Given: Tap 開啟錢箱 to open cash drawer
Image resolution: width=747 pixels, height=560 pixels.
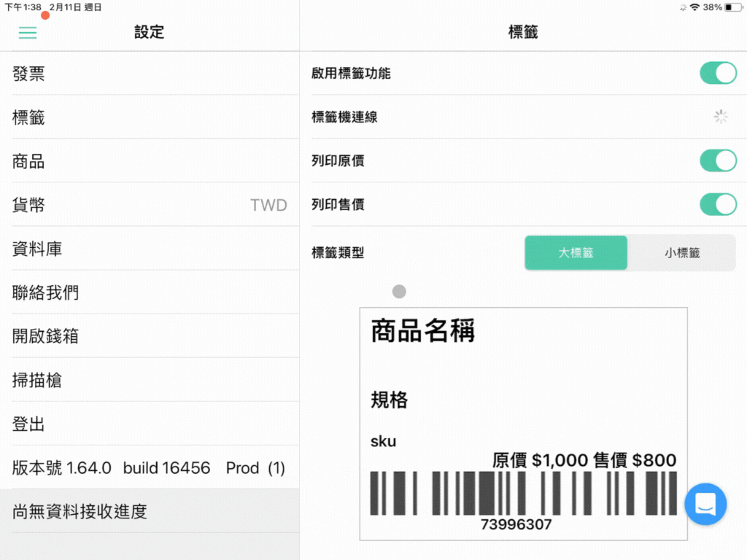Looking at the screenshot, I should click(150, 336).
